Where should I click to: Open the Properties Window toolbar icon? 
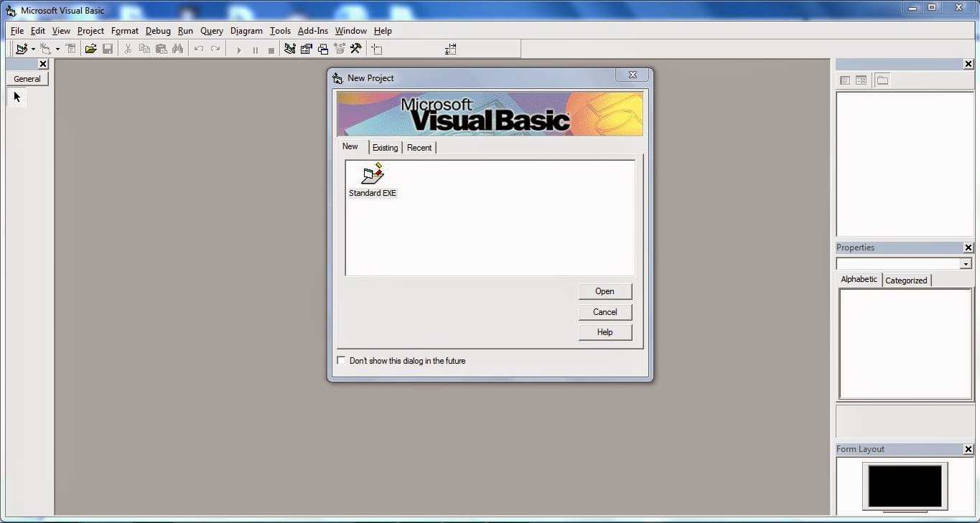coord(307,49)
